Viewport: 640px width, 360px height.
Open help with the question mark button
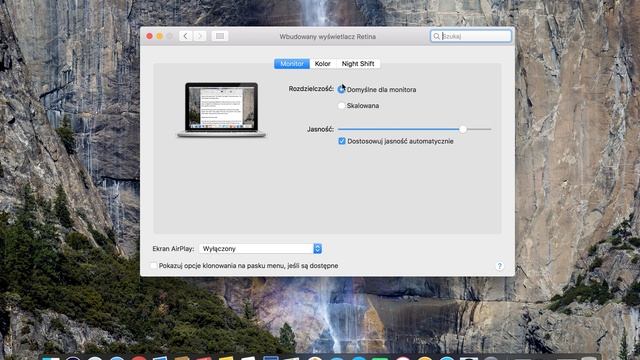coord(499,266)
